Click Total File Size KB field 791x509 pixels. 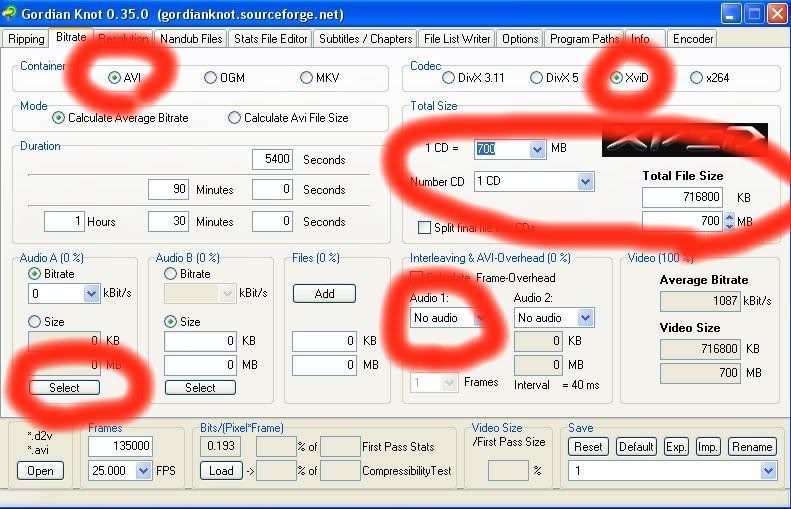[682, 197]
